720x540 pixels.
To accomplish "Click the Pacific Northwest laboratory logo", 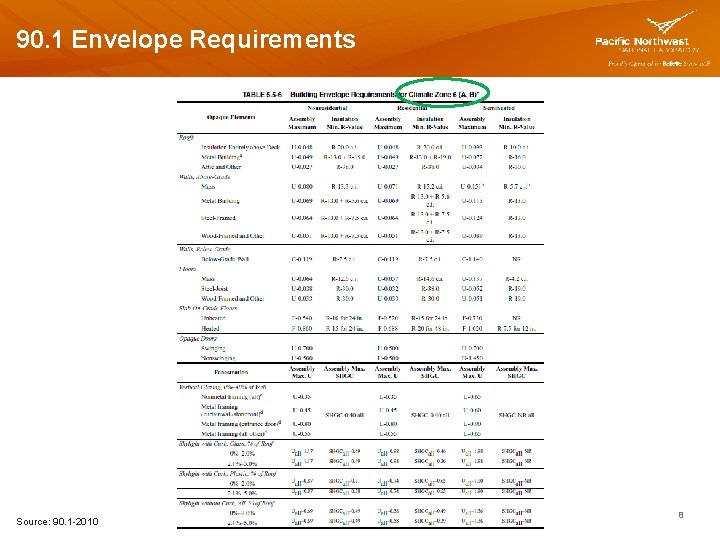I will (652, 38).
